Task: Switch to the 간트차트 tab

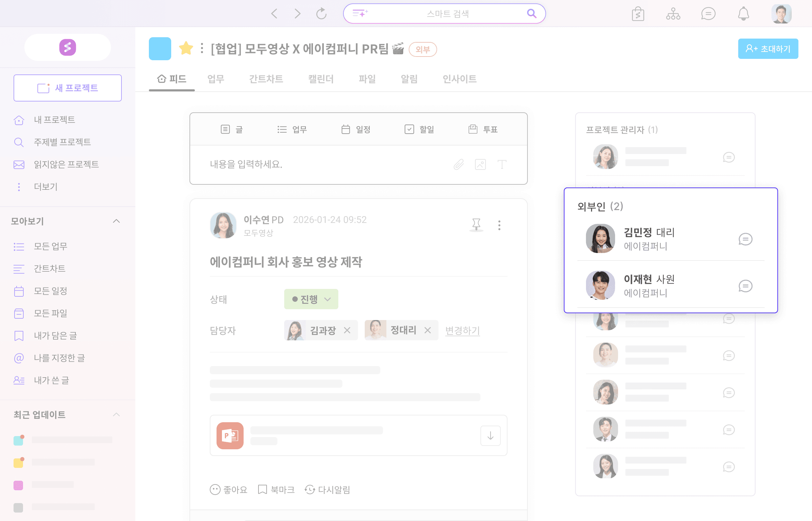Action: click(266, 79)
